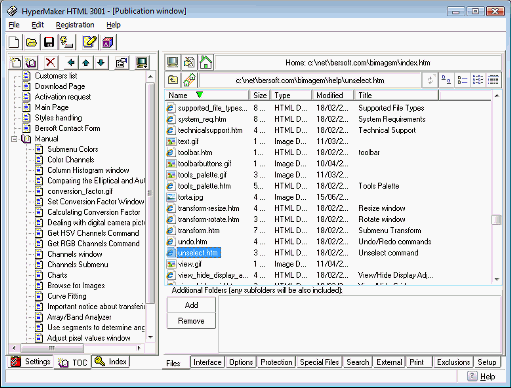The width and height of the screenshot is (511, 388).
Task: Sort files by Title column header
Action: [x=396, y=95]
